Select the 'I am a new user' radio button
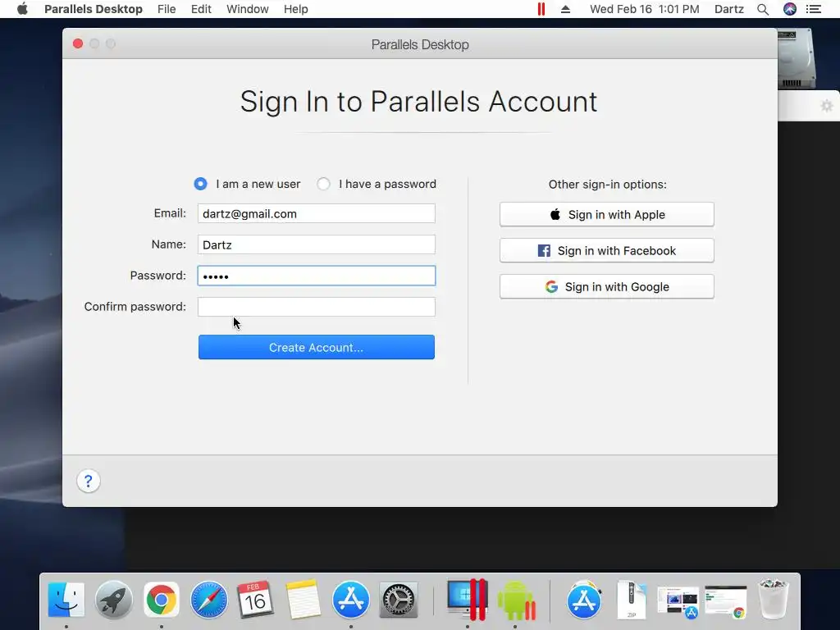The width and height of the screenshot is (840, 630). (x=200, y=184)
